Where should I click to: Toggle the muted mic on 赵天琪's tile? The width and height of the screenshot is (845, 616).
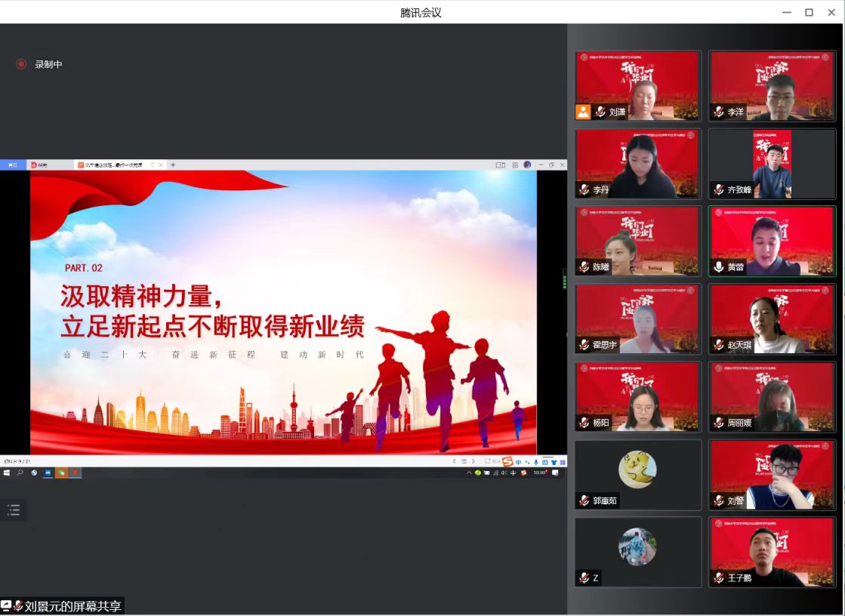tap(718, 345)
